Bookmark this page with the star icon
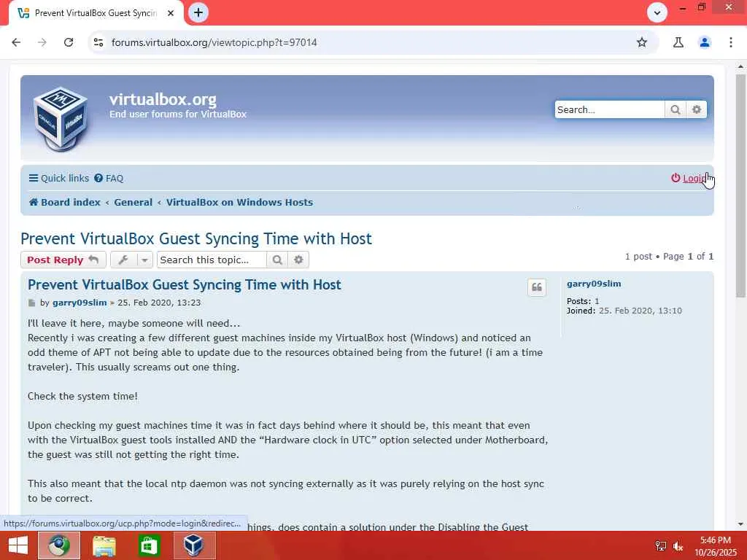The width and height of the screenshot is (747, 560). pos(642,42)
